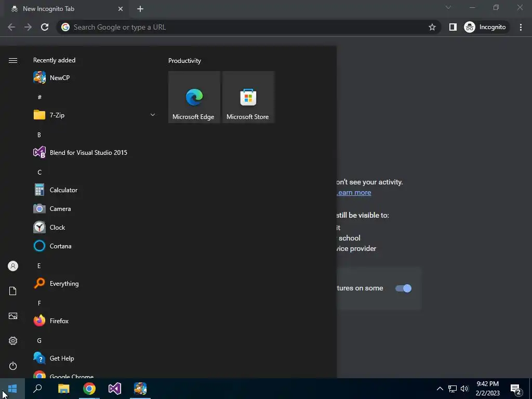Open the Power options in Start

(x=13, y=366)
